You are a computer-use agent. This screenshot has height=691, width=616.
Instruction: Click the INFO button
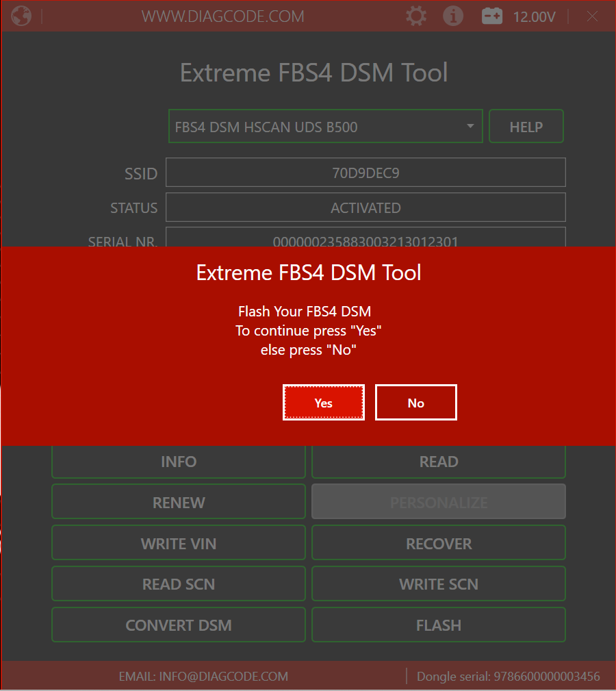[179, 462]
